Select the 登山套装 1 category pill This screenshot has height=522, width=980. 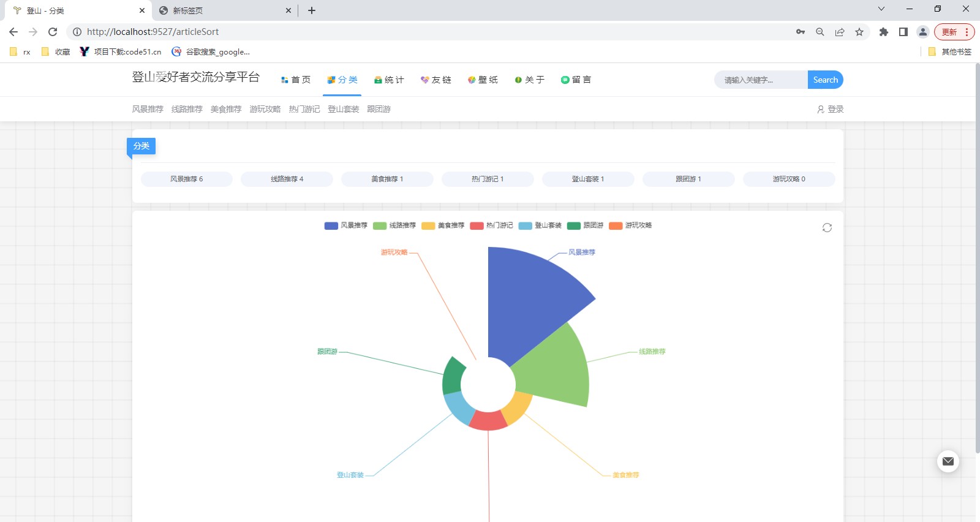pos(588,179)
